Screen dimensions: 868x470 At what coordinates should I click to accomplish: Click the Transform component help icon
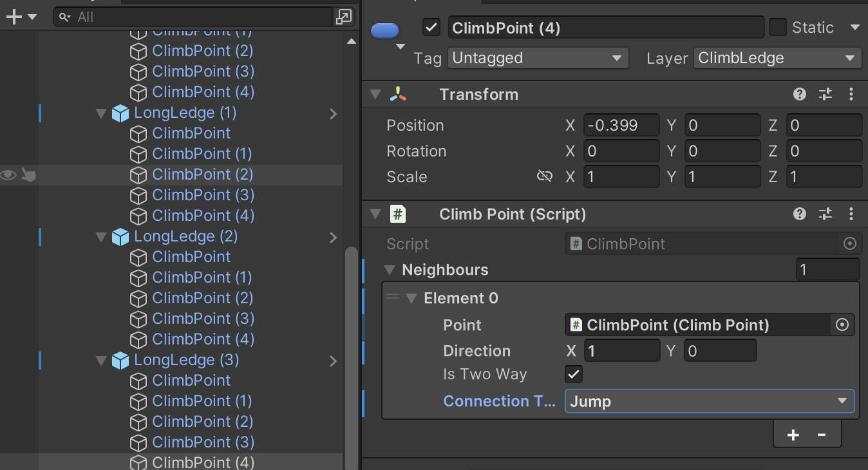800,95
